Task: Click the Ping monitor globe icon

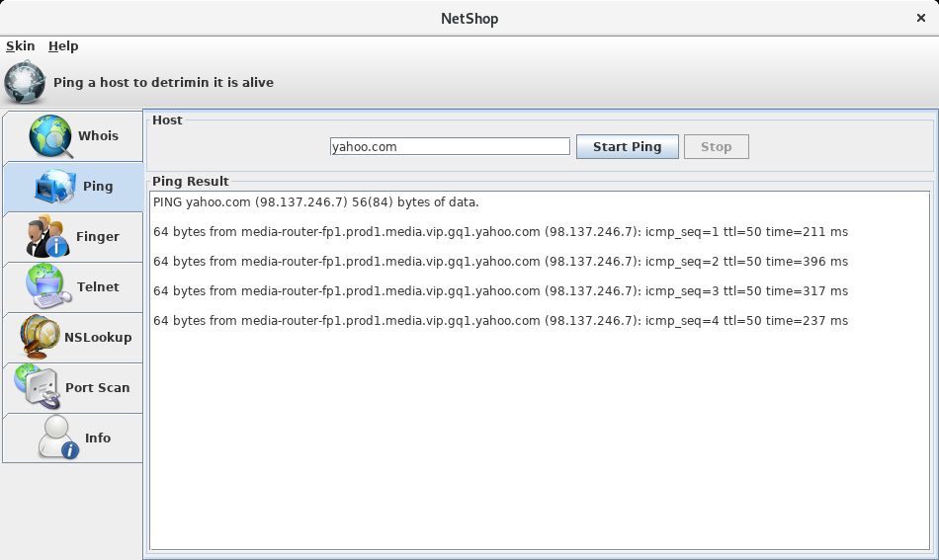Action: click(54, 186)
